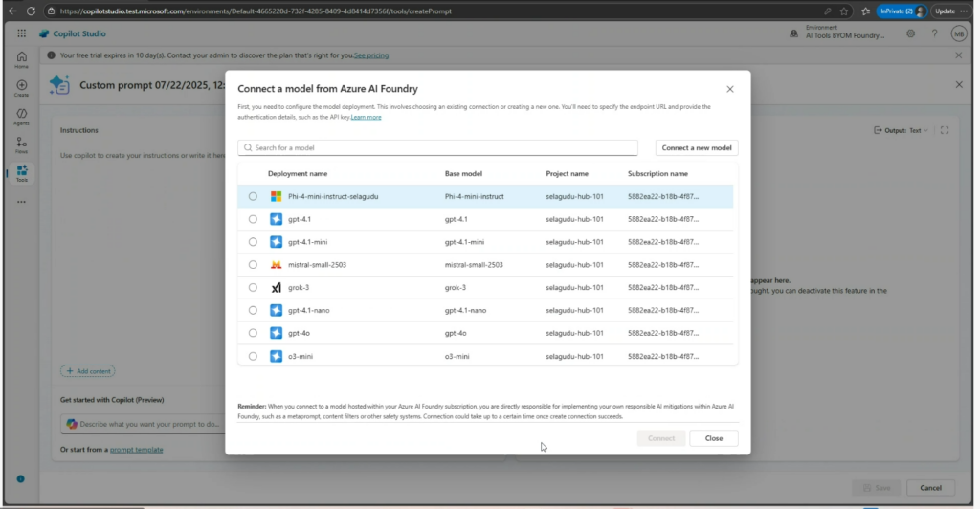Click the browser back arrow

point(12,11)
